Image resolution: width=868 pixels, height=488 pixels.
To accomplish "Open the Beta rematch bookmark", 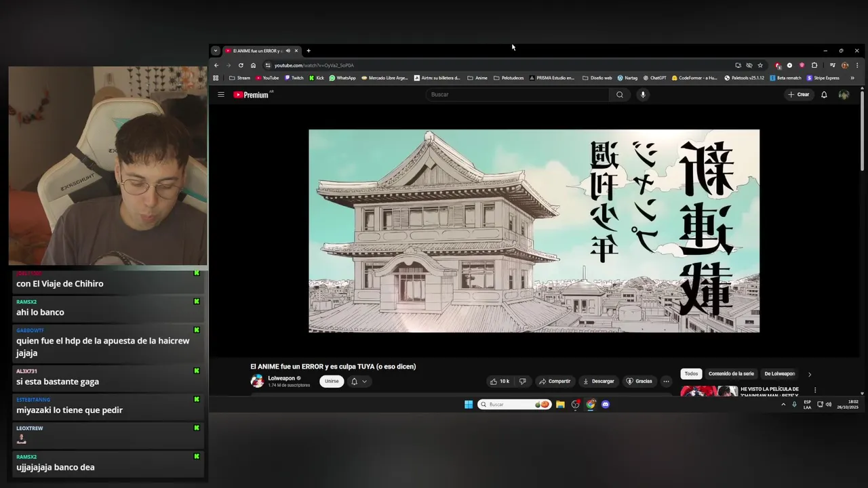I will tap(785, 78).
